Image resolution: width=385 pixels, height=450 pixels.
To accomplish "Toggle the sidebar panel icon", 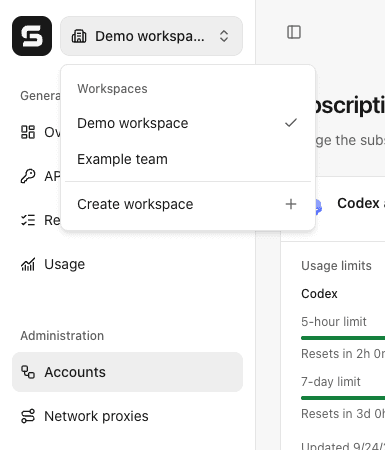I will click(x=294, y=32).
